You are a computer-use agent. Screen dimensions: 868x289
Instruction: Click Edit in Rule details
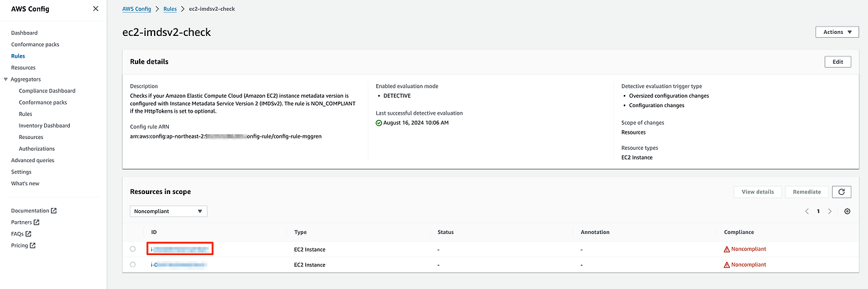coord(837,62)
